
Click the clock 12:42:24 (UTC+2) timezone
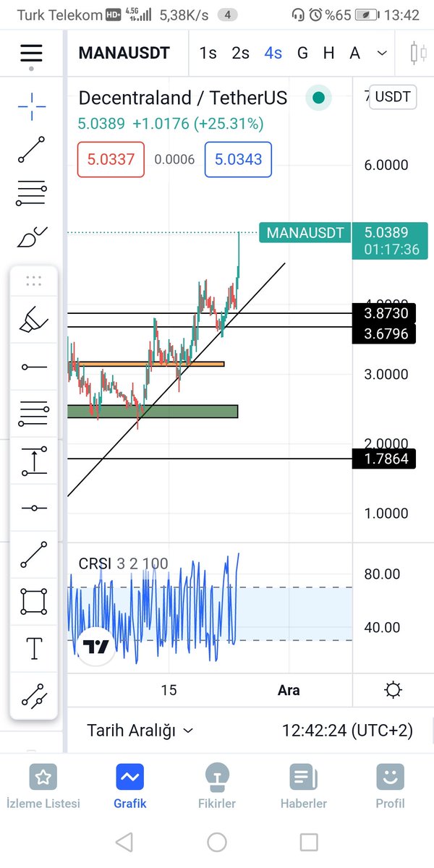347,731
